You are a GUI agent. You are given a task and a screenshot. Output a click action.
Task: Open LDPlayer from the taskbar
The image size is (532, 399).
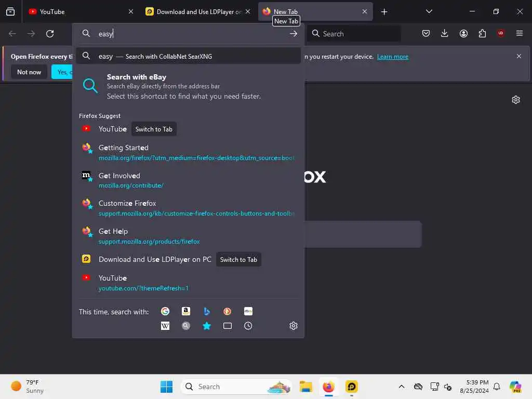(x=352, y=387)
